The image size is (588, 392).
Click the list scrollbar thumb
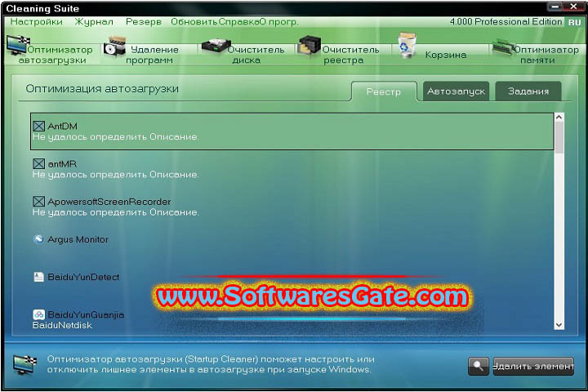pos(559,137)
